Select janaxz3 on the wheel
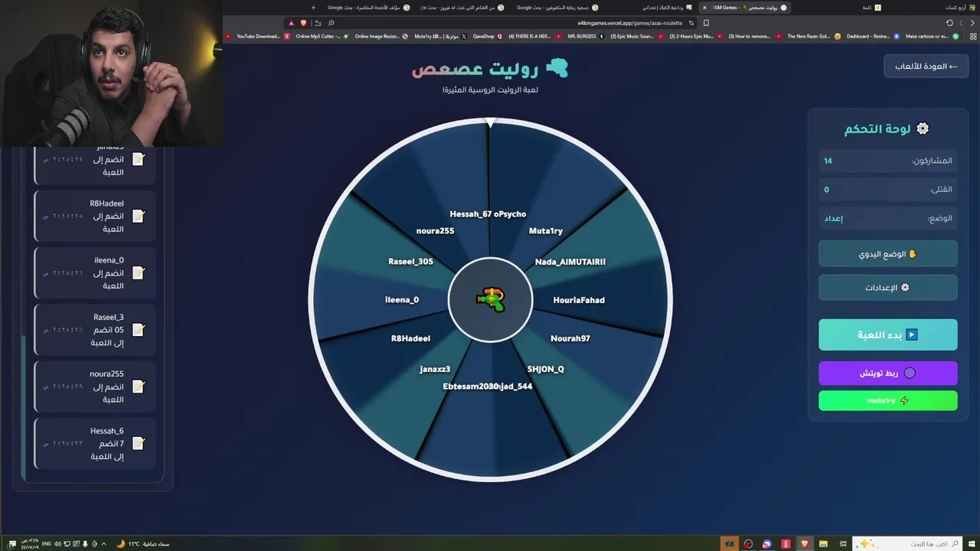980x551 pixels. (x=435, y=369)
